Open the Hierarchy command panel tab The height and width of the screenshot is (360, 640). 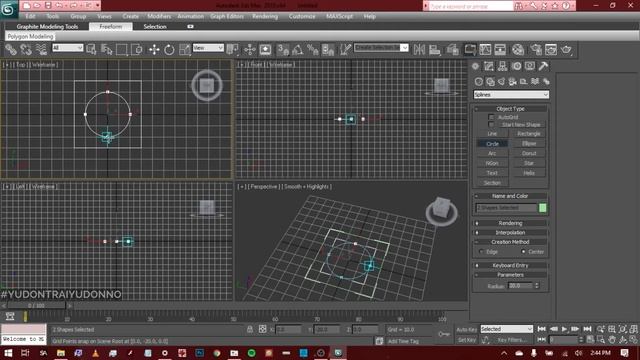tap(502, 66)
